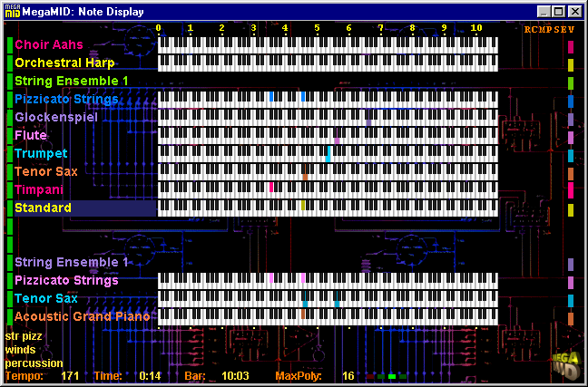Click the Tempo value 171

pos(70,375)
